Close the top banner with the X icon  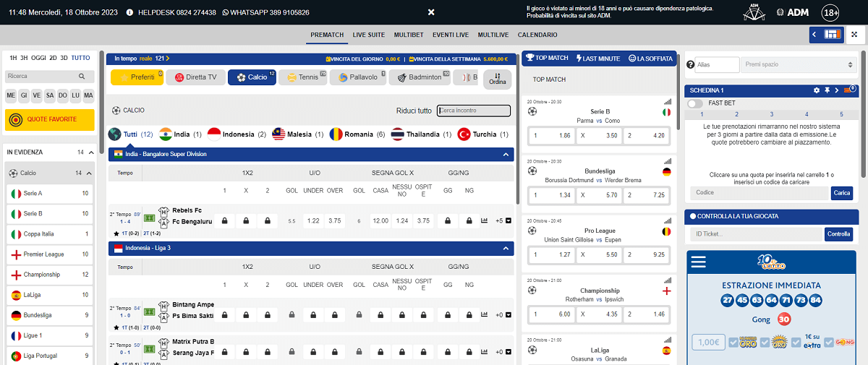[431, 12]
